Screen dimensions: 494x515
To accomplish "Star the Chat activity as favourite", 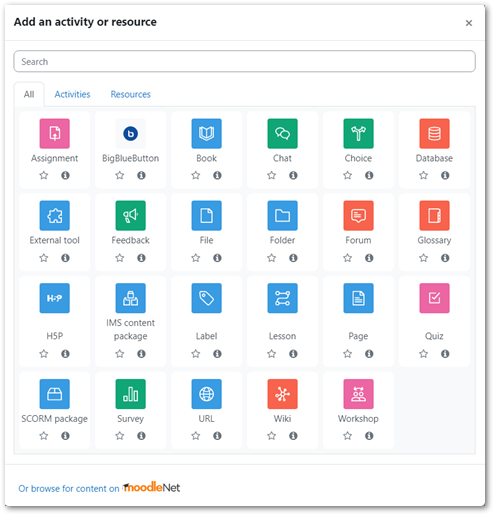I will pos(272,175).
